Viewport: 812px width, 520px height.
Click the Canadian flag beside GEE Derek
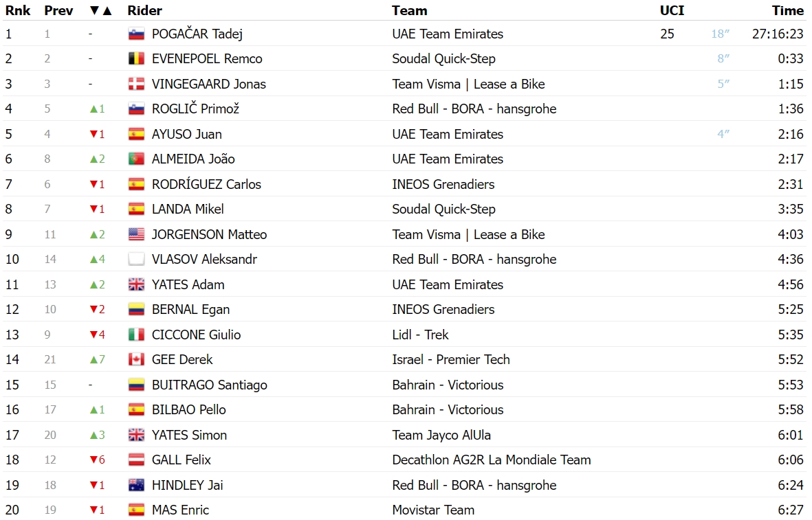136,360
